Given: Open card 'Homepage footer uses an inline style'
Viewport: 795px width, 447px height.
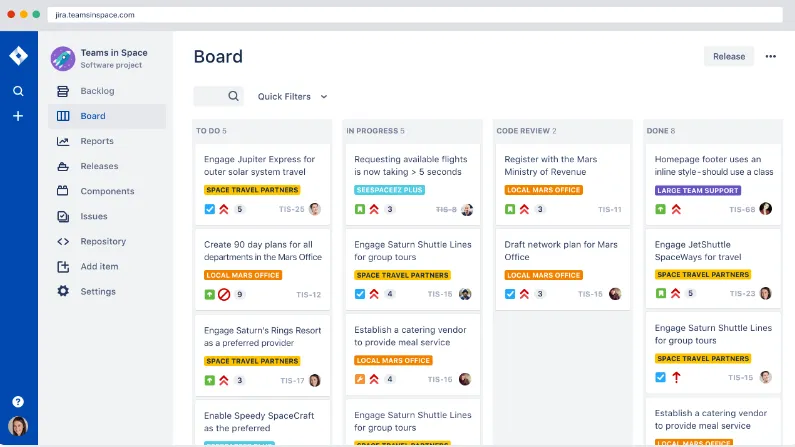Looking at the screenshot, I should (713, 184).
